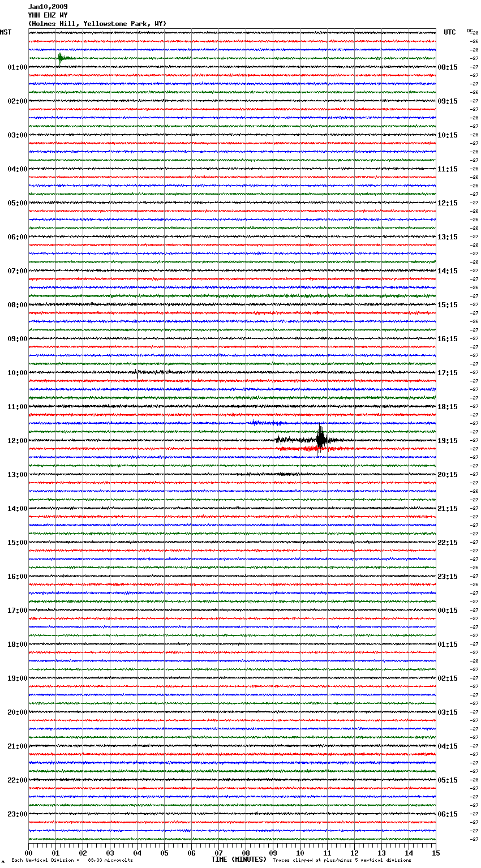Click the 17:15 UTC time label
The width and height of the screenshot is (481, 868).
click(448, 373)
